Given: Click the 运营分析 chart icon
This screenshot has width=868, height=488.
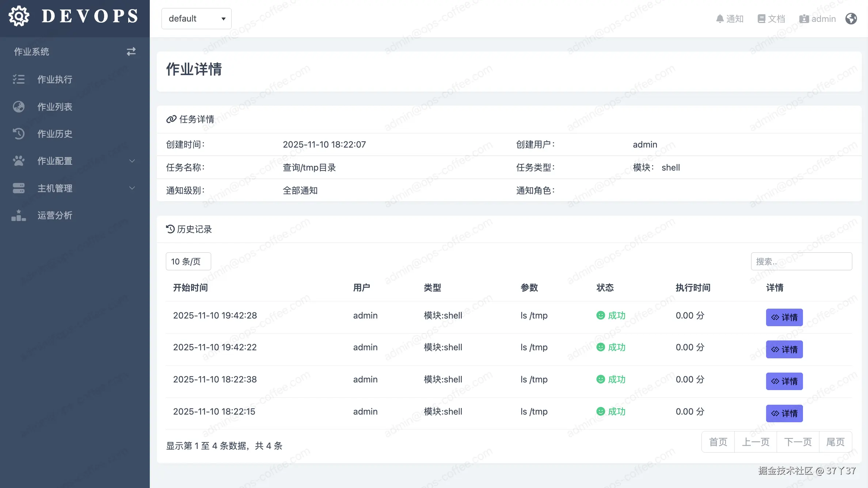Looking at the screenshot, I should 19,216.
